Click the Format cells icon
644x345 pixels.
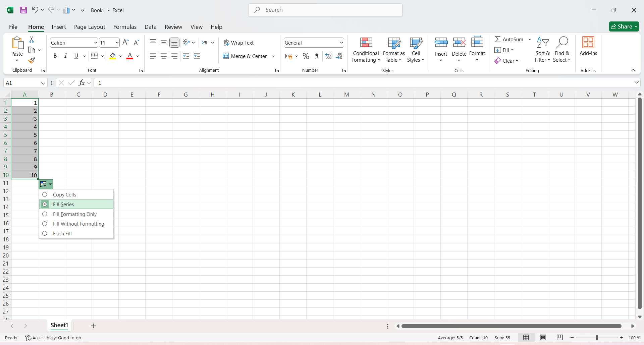[x=477, y=42]
